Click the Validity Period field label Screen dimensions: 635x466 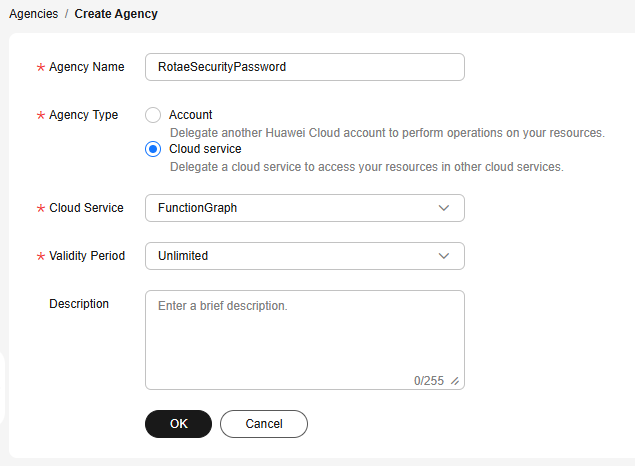87,256
